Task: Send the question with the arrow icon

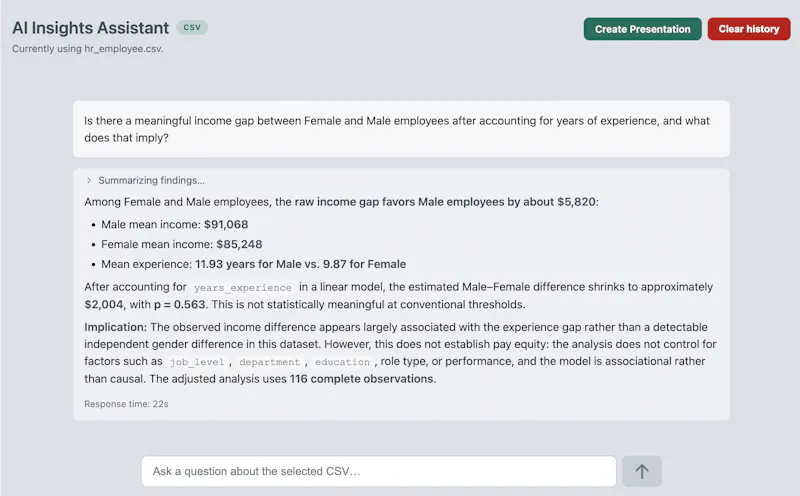Action: (642, 471)
